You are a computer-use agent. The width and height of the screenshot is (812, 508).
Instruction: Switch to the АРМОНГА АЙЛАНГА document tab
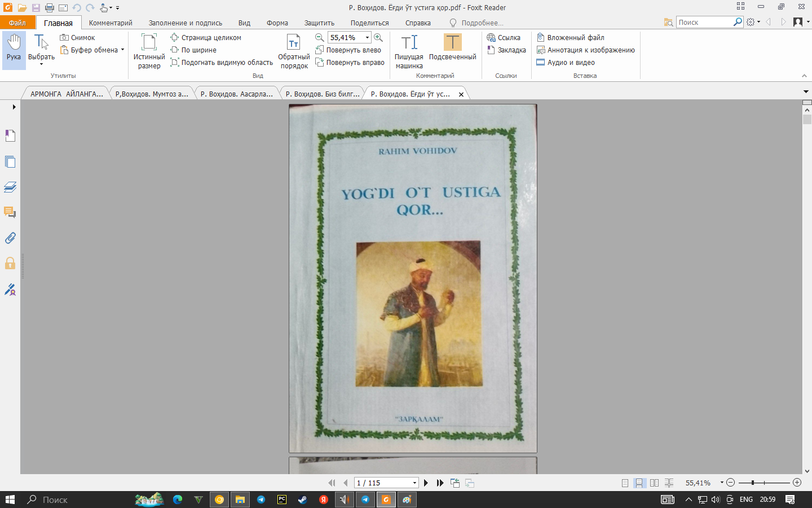[67, 94]
